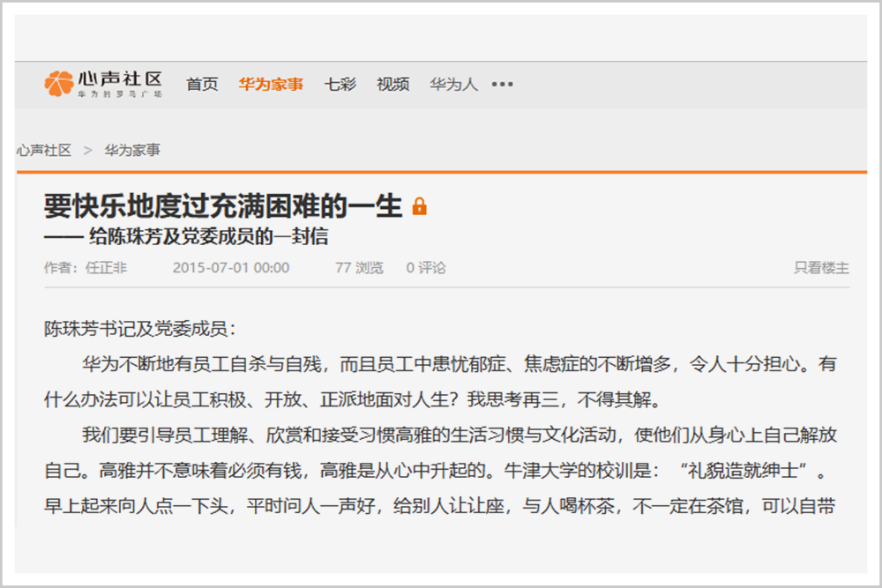882x588 pixels.
Task: Select the 华为家事 navigation tab
Action: pos(271,85)
